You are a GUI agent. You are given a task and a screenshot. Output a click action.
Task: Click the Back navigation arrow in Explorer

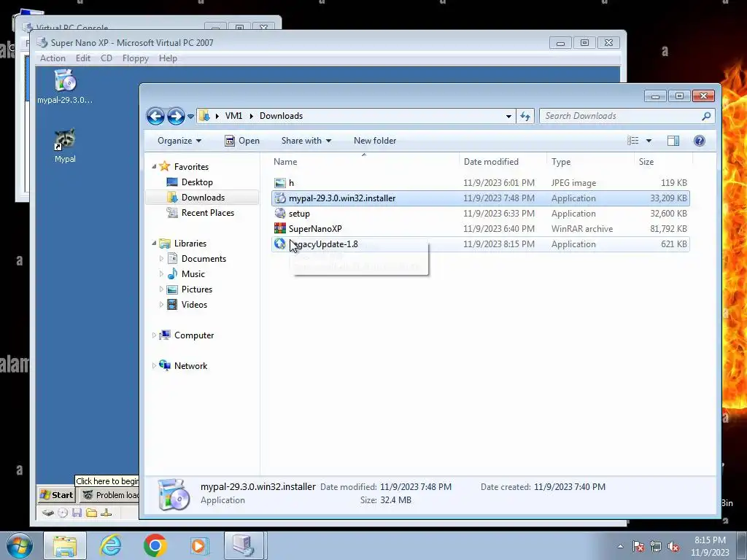pyautogui.click(x=155, y=116)
